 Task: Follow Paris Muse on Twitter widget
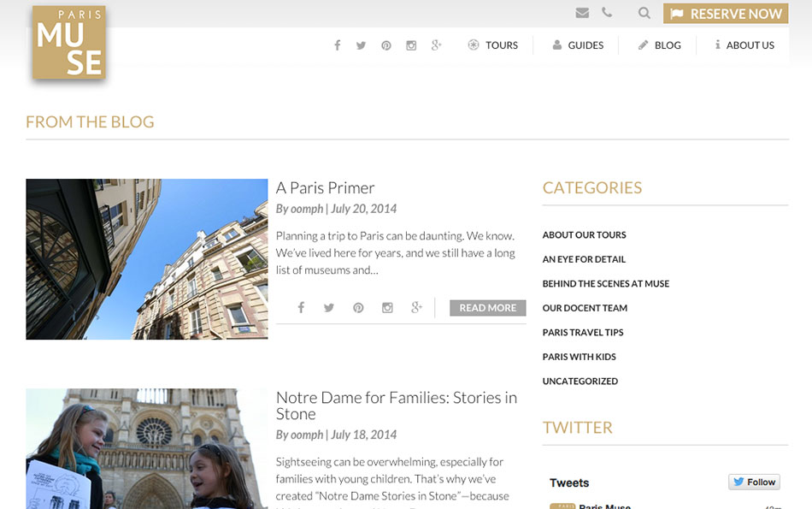click(x=754, y=482)
